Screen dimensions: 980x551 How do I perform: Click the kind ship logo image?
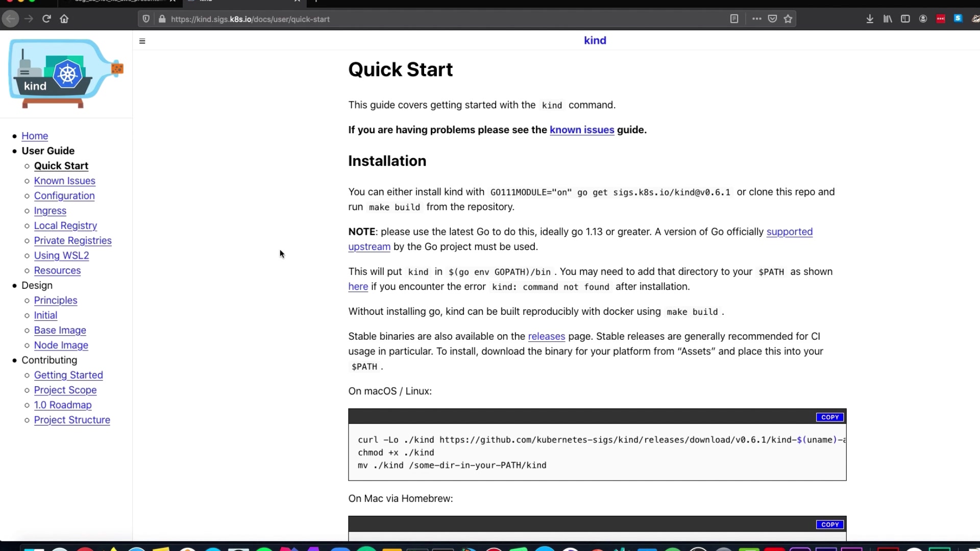coord(65,73)
